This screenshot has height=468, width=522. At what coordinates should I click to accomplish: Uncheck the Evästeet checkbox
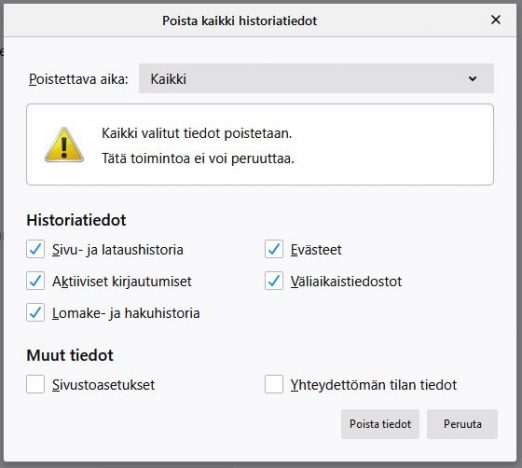274,249
